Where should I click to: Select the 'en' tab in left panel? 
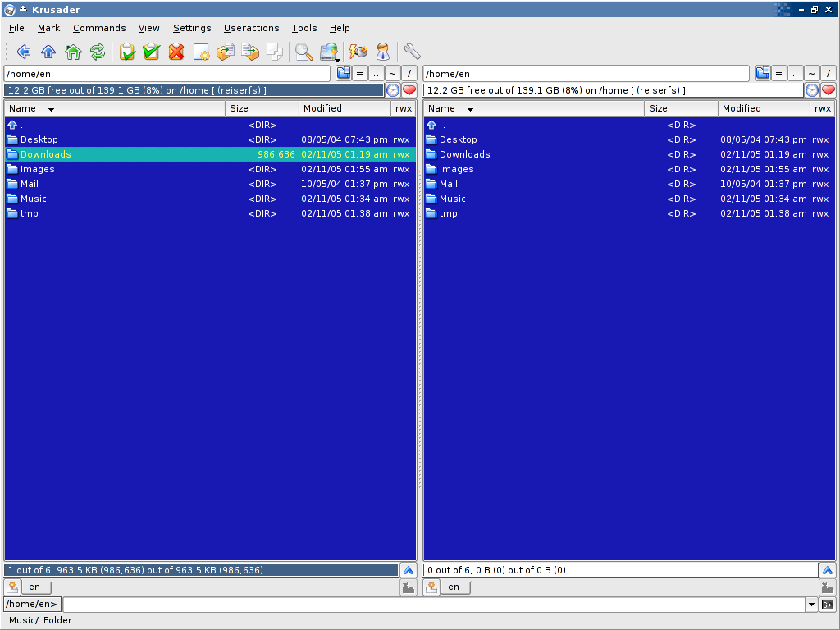(34, 587)
